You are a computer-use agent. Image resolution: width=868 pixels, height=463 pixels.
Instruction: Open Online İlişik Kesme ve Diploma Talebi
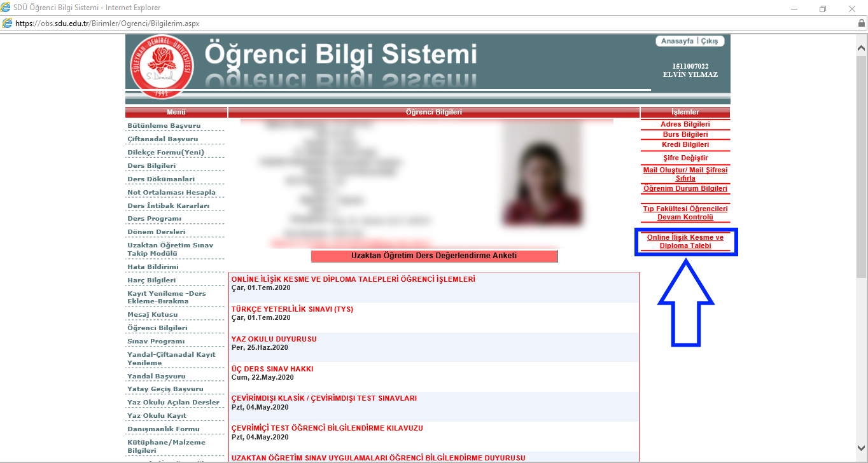point(685,242)
